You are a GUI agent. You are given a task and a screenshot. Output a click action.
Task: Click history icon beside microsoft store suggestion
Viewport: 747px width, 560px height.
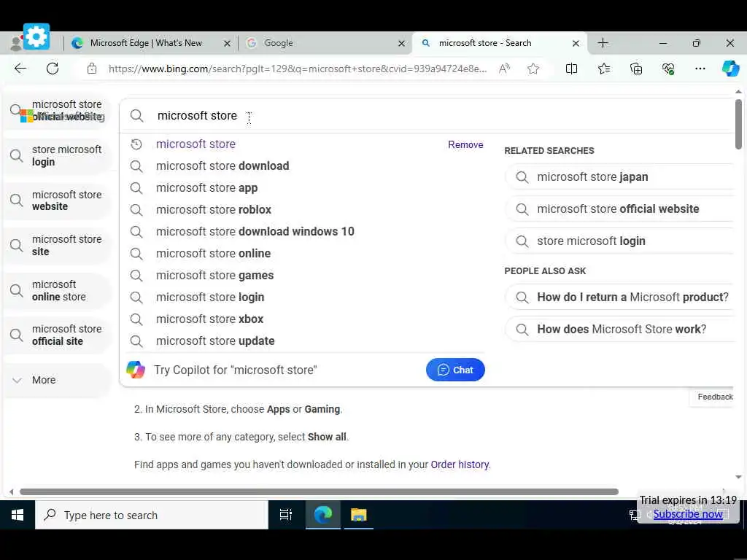[136, 144]
